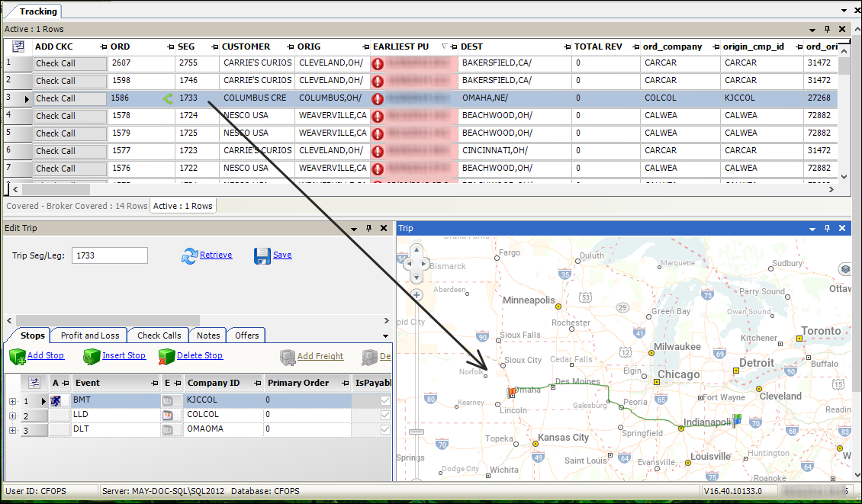The image size is (862, 504).
Task: Expand stop row 3 DLT
Action: coord(13,430)
